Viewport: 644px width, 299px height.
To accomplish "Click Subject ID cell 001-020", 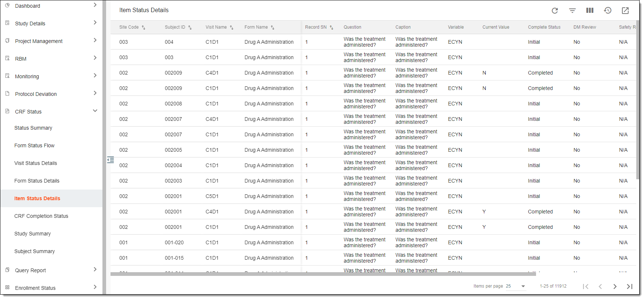I will point(174,242).
